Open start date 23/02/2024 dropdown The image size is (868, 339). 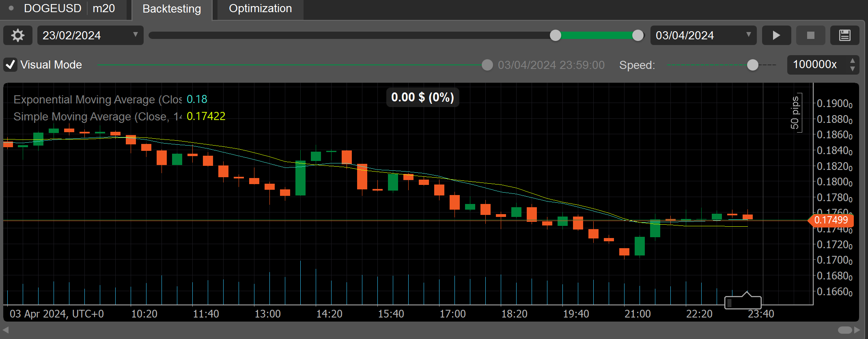[90, 36]
